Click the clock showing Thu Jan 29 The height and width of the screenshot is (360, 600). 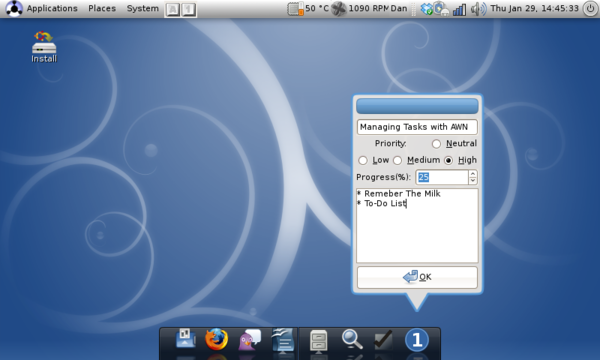click(534, 8)
